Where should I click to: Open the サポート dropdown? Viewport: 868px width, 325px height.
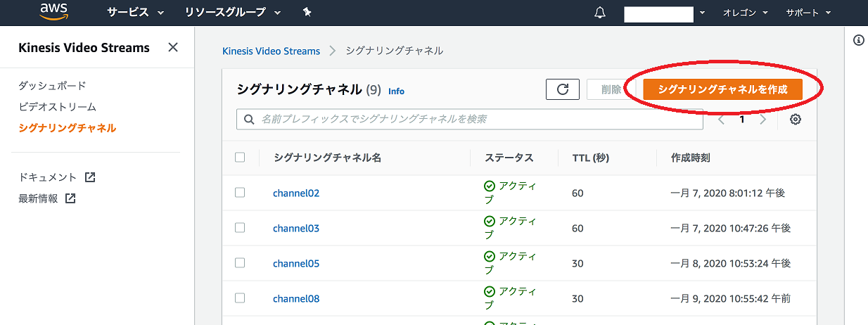[x=808, y=13]
